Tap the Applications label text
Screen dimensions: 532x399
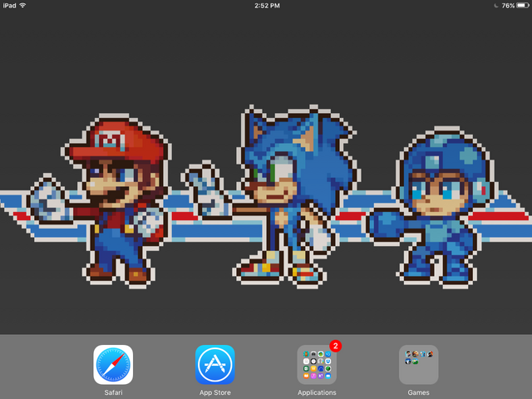coord(317,392)
